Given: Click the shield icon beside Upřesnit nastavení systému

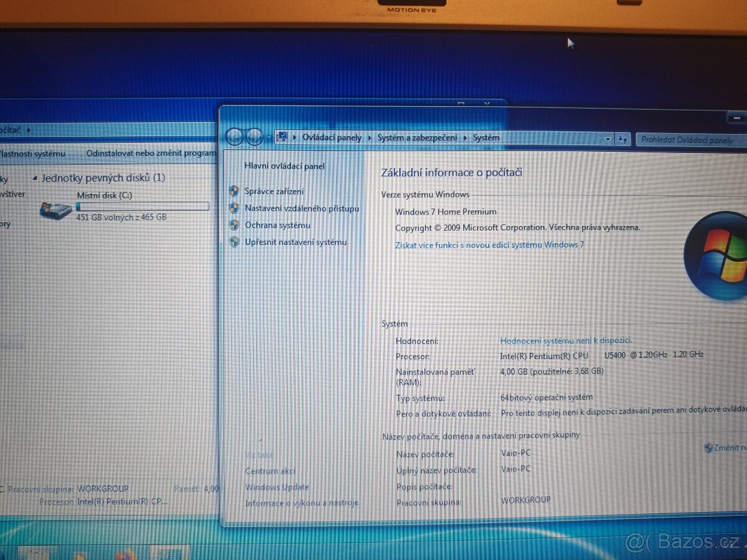Looking at the screenshot, I should click(x=234, y=241).
